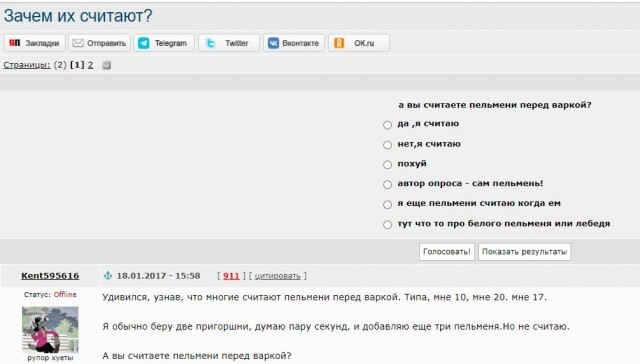Click the 'Offline' status text

tap(65, 294)
